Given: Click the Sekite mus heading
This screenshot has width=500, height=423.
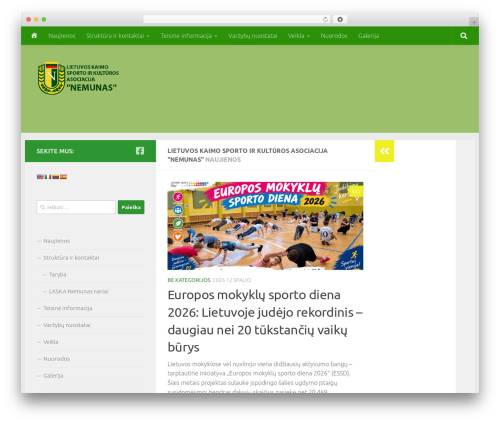Looking at the screenshot, I should tap(55, 151).
